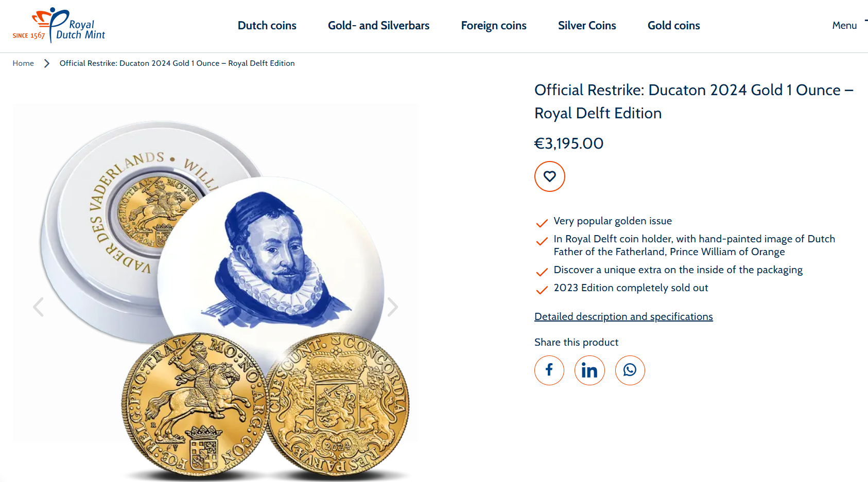Click the Royal Delft coin holder image

214,231
